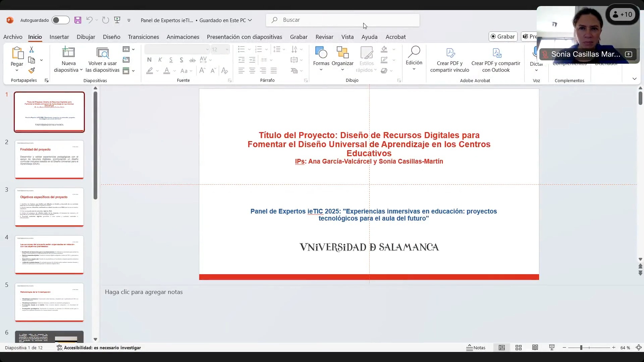Click the Save icon in title bar
The height and width of the screenshot is (362, 644).
[x=78, y=20]
